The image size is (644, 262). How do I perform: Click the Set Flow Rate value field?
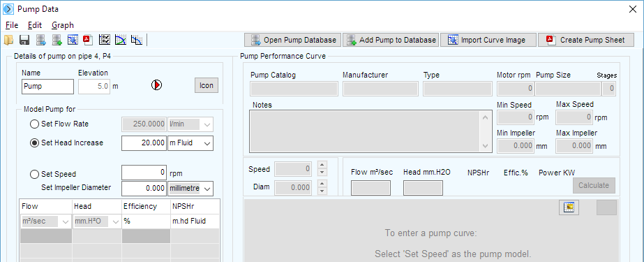coord(144,124)
